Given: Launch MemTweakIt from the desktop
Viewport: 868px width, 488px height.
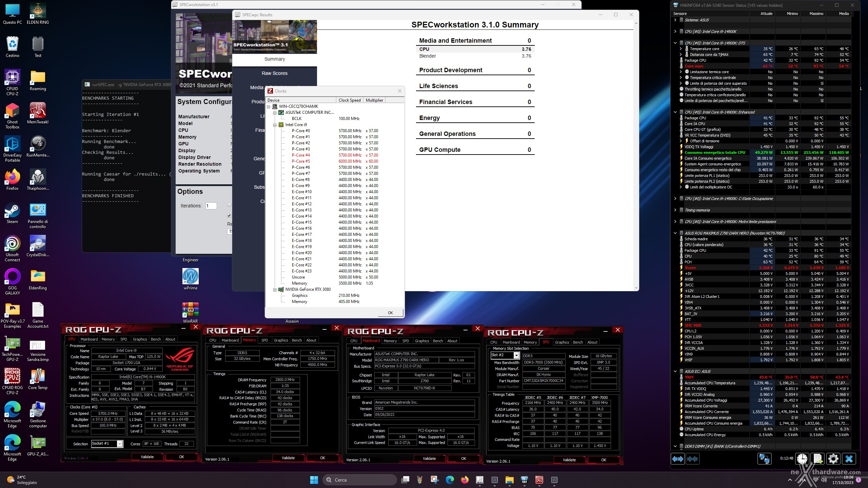Looking at the screenshot, I should (38, 113).
